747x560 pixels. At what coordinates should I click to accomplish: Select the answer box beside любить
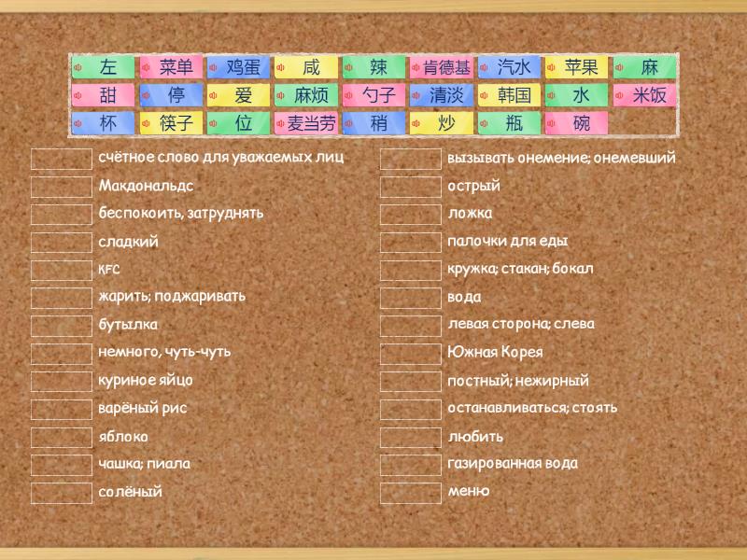411,437
